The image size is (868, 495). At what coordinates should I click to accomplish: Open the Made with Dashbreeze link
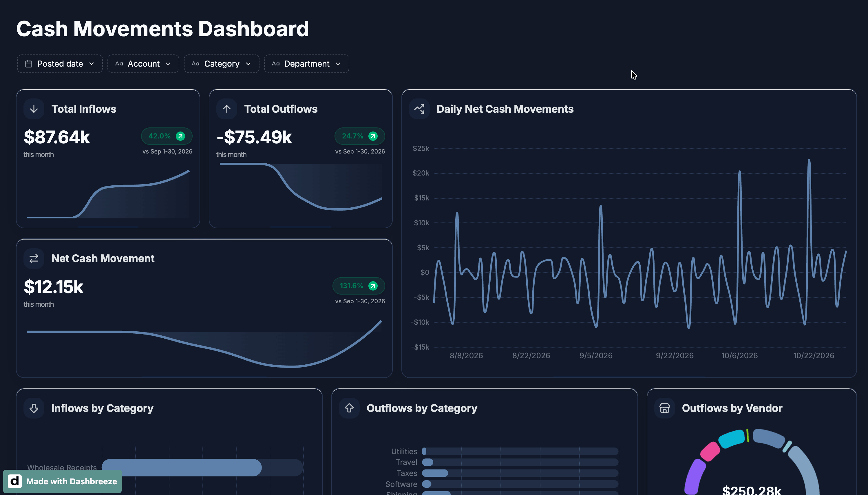point(63,481)
